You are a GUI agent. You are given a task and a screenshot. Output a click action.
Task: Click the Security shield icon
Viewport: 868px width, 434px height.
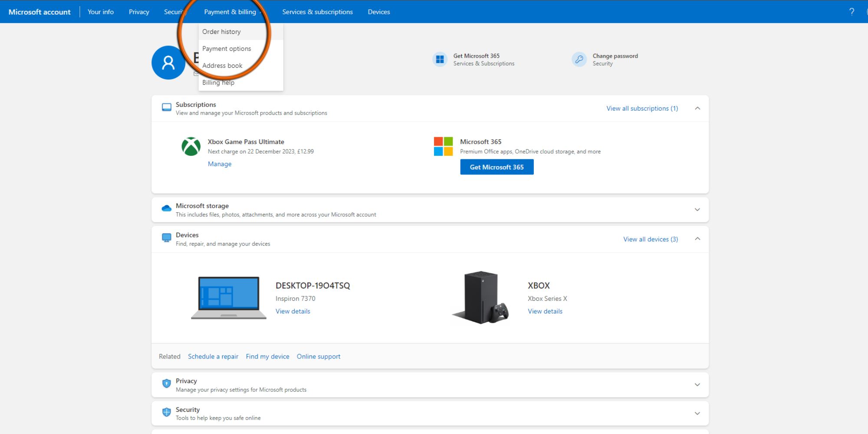[166, 412]
